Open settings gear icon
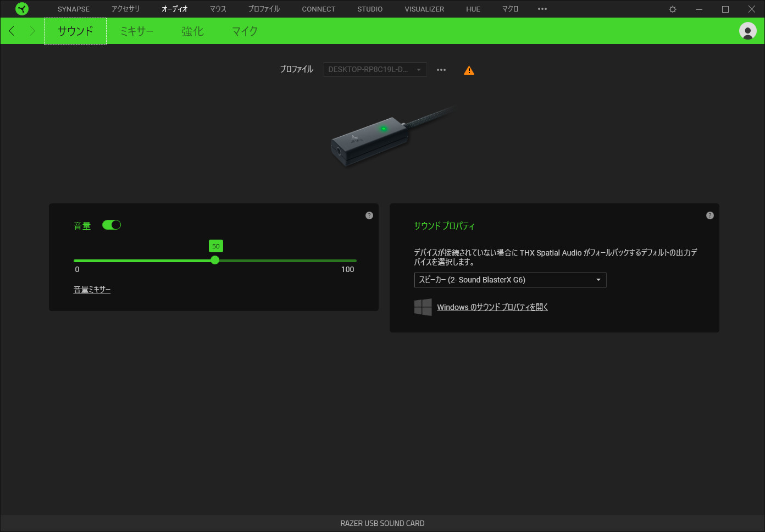 click(673, 9)
